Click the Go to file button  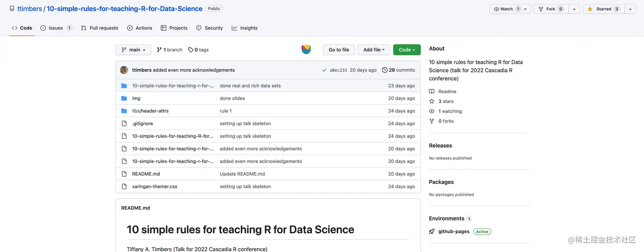[x=339, y=49]
